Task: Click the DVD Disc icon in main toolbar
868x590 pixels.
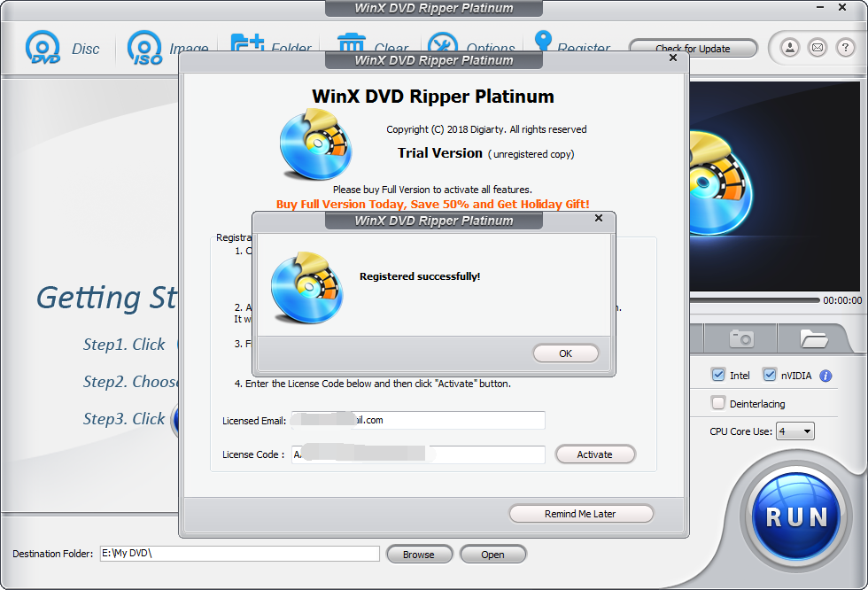Action: point(43,48)
